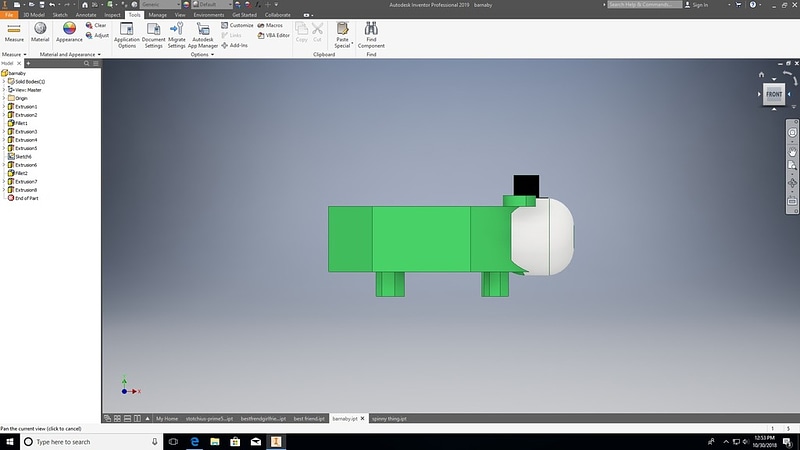Open the Collaborate tab

[278, 15]
